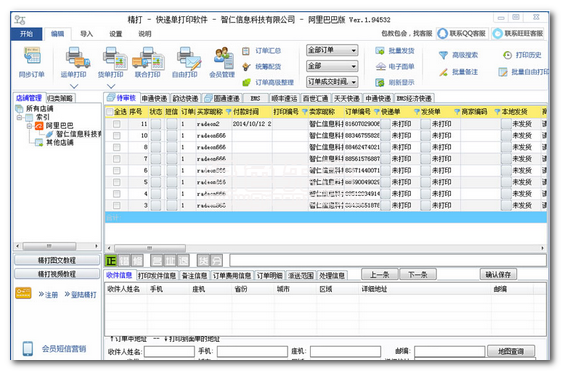
Task: Collapse the 索引 tree node
Action: [19, 117]
